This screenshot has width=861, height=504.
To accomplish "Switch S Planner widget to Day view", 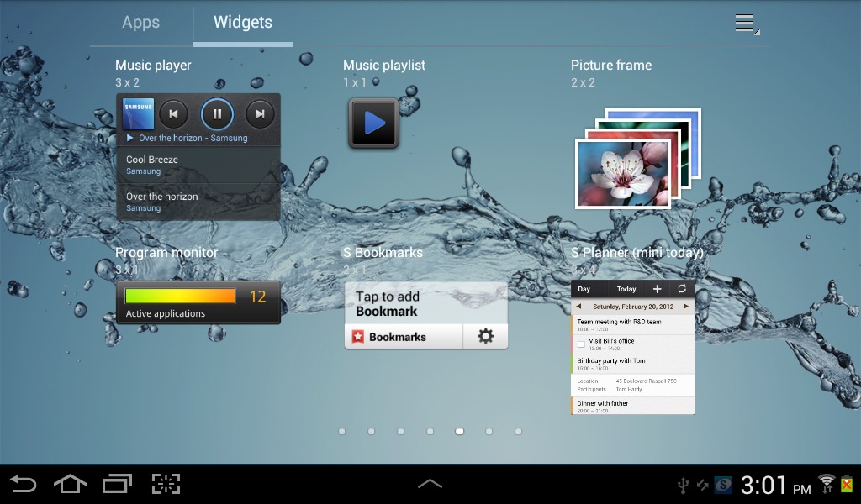I will [x=584, y=289].
